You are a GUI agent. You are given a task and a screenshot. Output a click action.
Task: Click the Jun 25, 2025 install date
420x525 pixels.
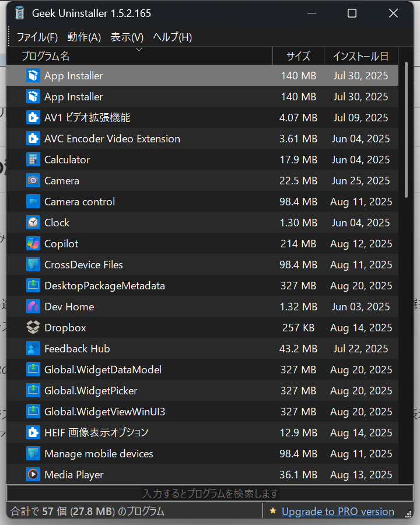click(360, 181)
